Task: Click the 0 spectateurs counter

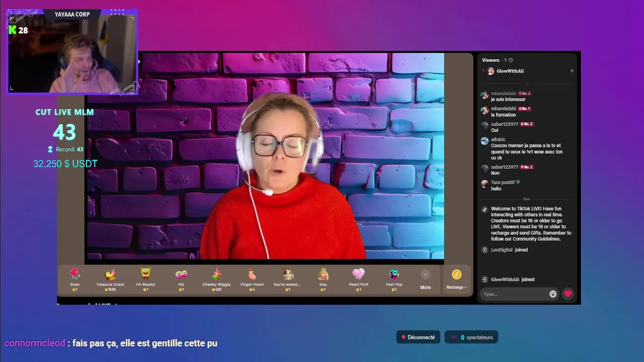Action: pos(471,337)
